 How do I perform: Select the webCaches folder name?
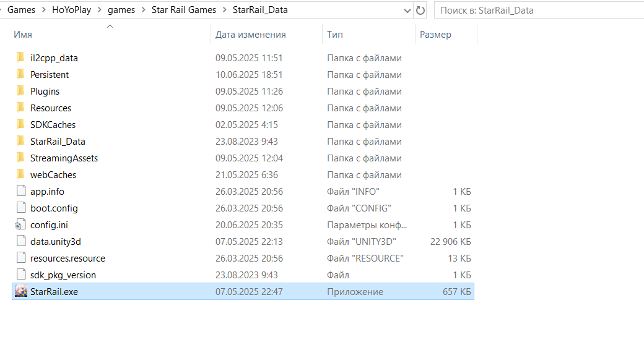53,175
